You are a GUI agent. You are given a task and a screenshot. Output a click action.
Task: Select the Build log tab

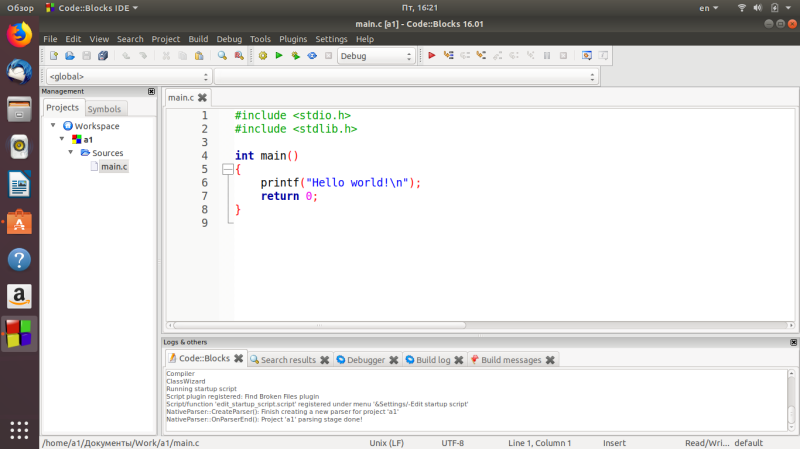433,360
